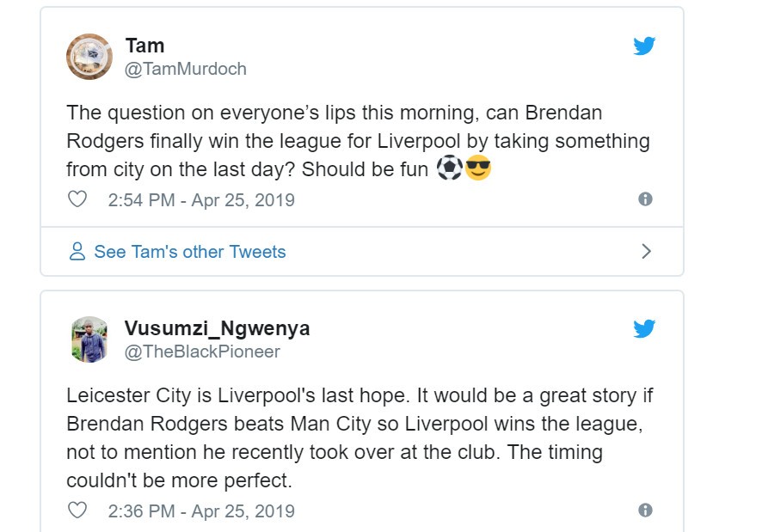Open Vusumzi_Ngwenya's profile picture
Viewport: 762px width, 532px height.
[89, 339]
